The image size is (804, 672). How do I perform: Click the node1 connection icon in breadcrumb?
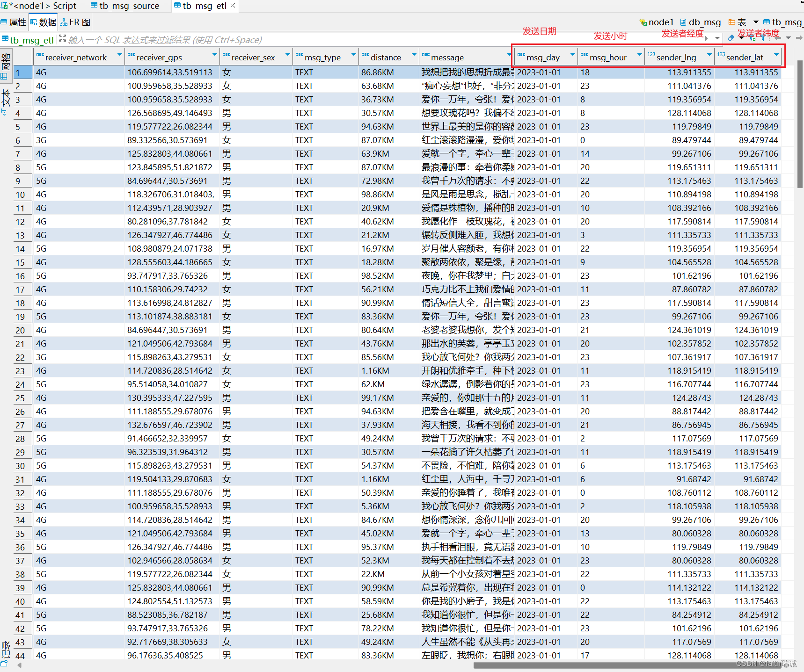pos(643,22)
